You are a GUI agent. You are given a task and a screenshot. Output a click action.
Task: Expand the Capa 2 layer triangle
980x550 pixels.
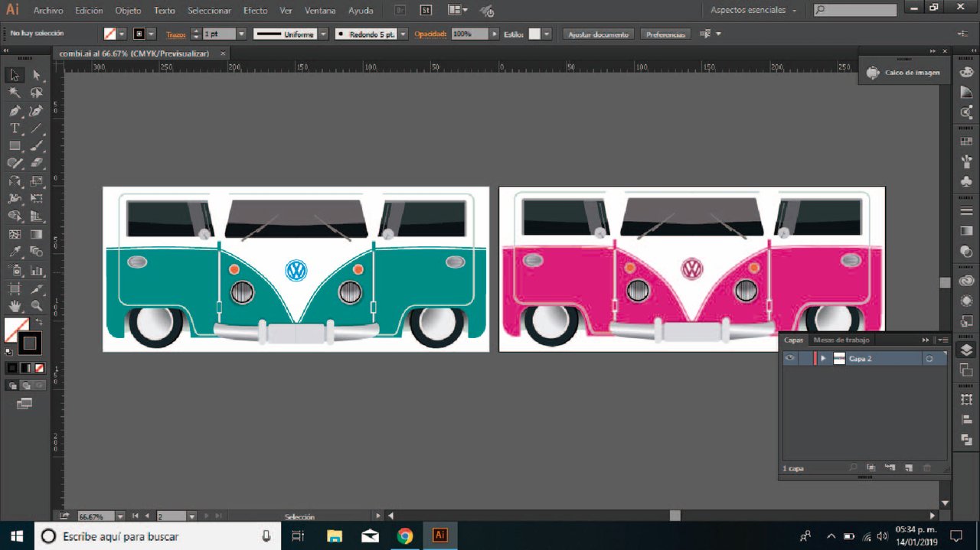(x=823, y=358)
